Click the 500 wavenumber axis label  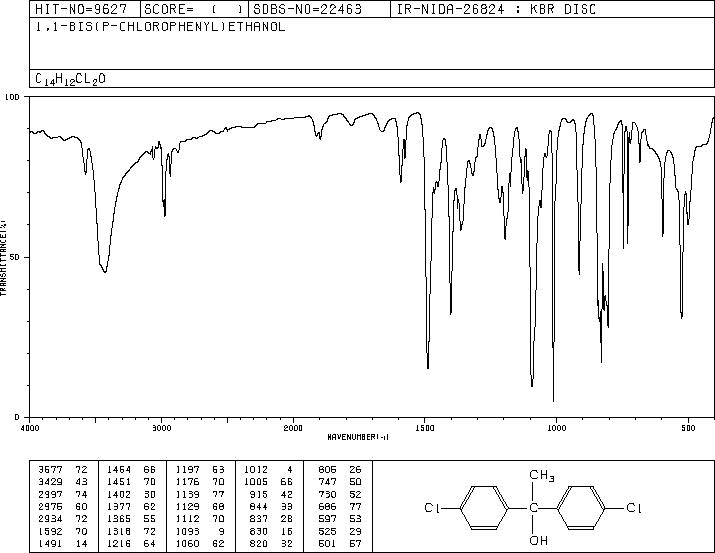[688, 428]
